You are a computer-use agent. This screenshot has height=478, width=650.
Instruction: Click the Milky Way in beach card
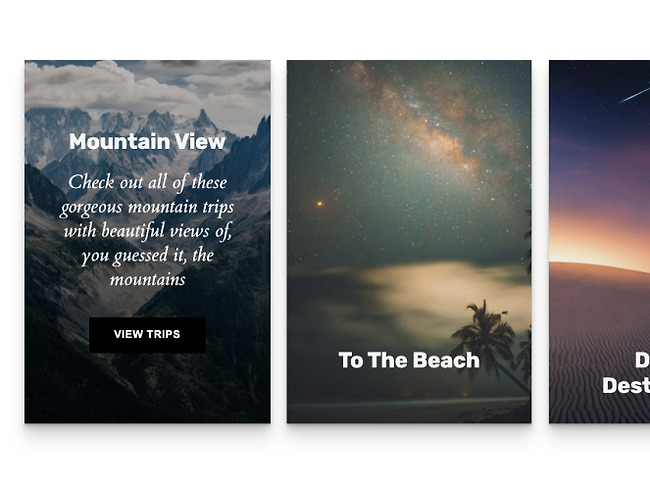tap(419, 120)
